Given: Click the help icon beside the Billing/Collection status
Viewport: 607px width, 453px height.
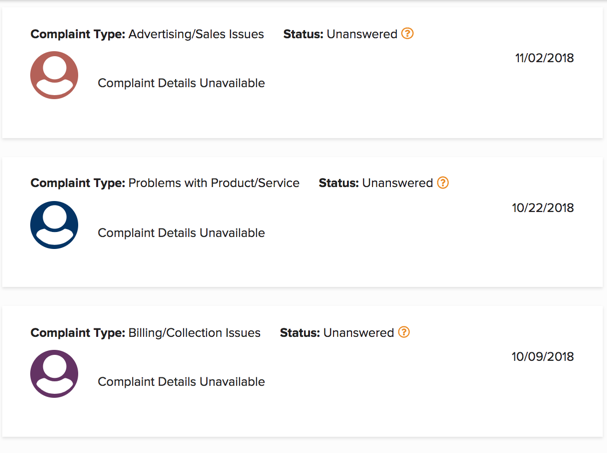Looking at the screenshot, I should [x=404, y=332].
